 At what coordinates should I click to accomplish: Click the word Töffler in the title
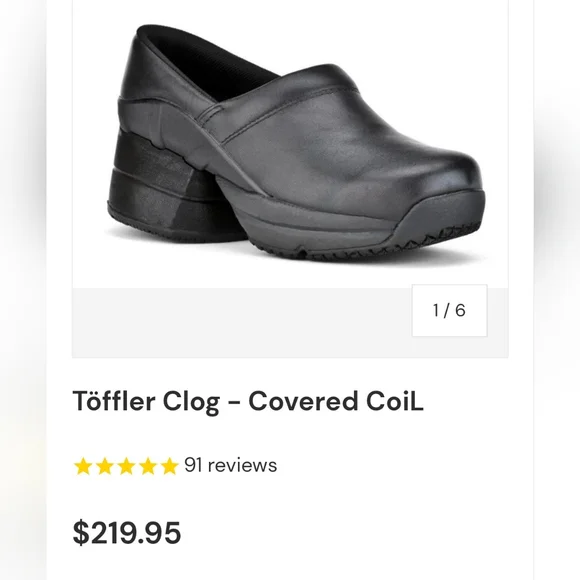tap(114, 401)
